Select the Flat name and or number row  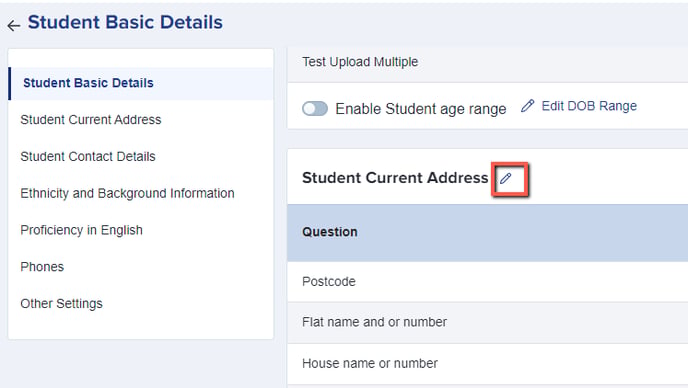[487, 322]
